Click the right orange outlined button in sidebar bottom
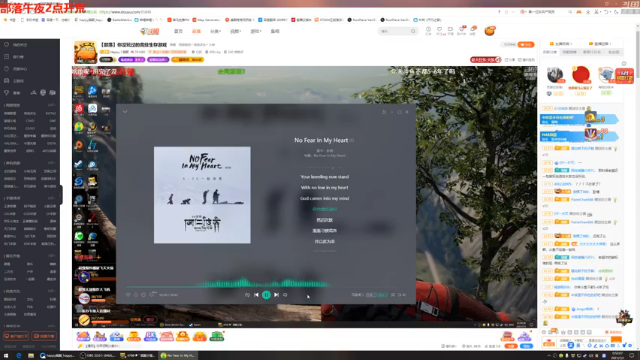 coord(44,336)
